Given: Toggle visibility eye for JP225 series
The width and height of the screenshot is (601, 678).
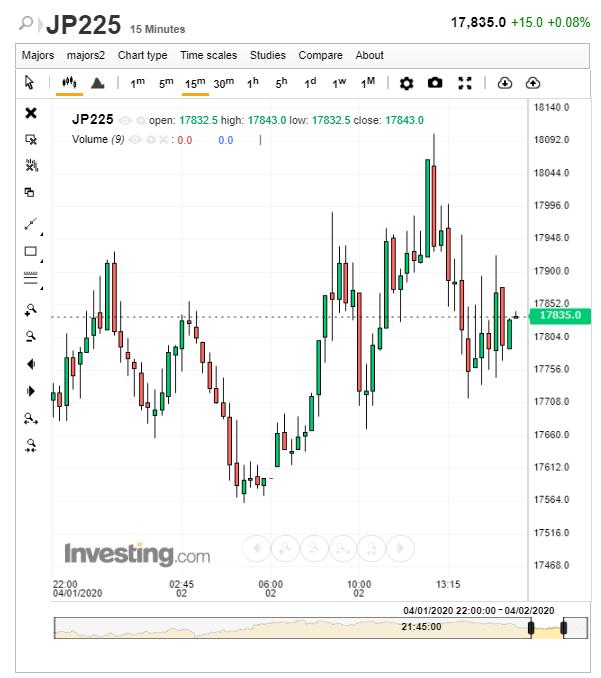Looking at the screenshot, I should [124, 121].
